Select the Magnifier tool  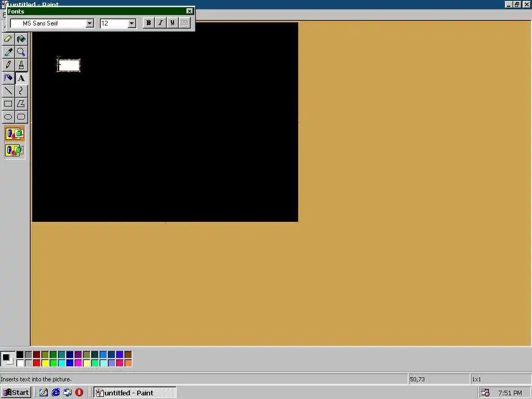(21, 52)
